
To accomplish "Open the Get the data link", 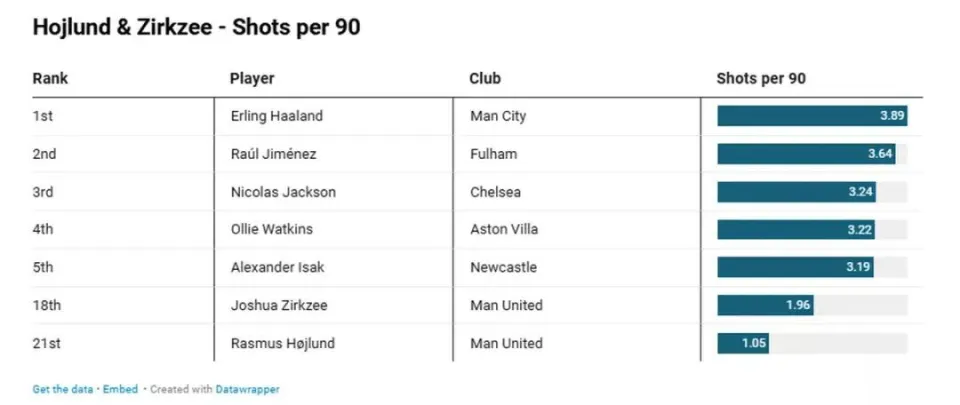I will (x=62, y=389).
